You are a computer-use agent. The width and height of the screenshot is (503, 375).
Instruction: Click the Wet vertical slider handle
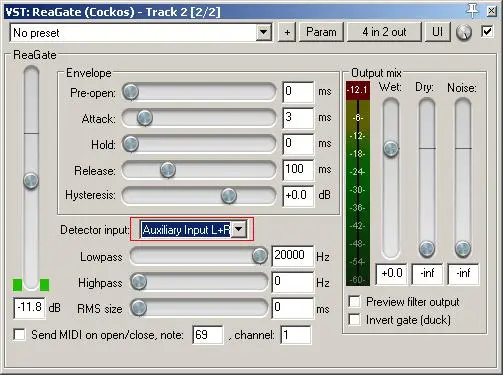pyautogui.click(x=391, y=149)
